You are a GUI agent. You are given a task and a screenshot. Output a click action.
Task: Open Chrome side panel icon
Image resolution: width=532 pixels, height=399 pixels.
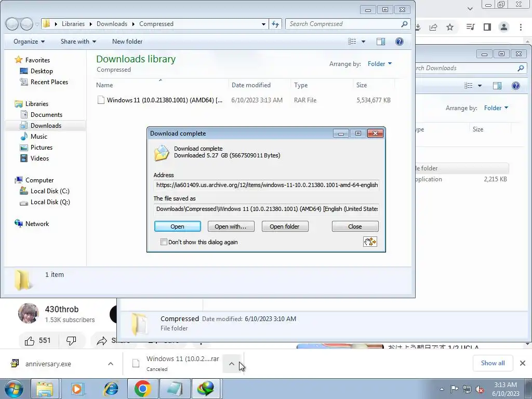point(487,27)
